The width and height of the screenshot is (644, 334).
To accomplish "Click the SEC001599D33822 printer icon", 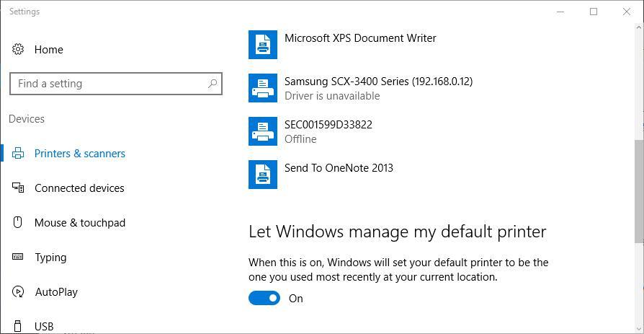I will pyautogui.click(x=263, y=131).
